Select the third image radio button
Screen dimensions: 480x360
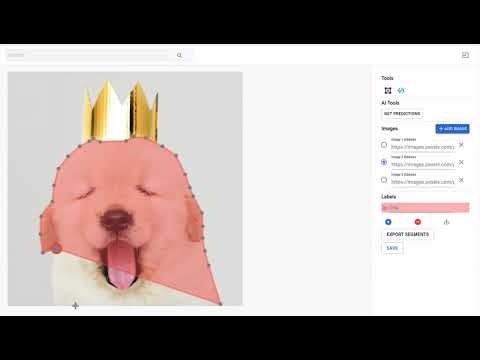tap(384, 180)
